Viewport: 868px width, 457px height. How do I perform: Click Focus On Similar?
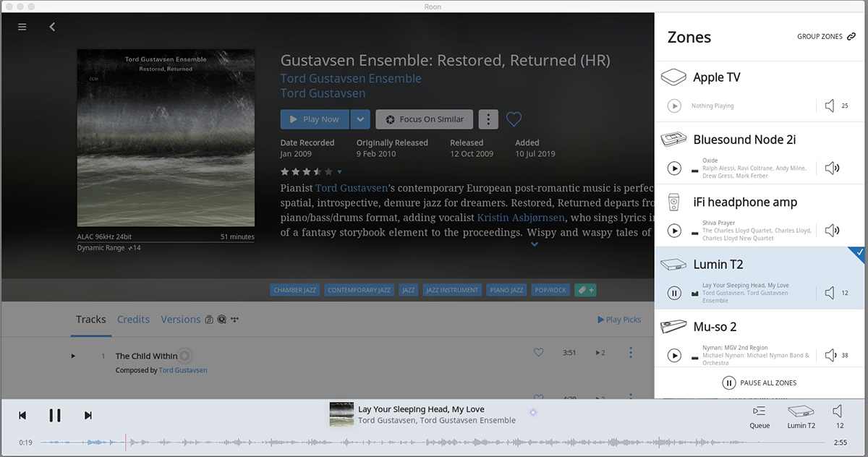(425, 119)
